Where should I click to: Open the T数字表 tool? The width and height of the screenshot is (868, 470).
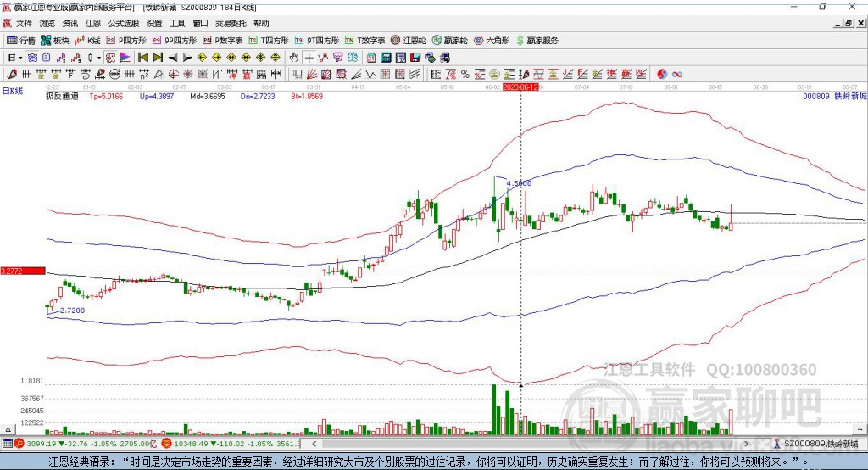pos(364,41)
